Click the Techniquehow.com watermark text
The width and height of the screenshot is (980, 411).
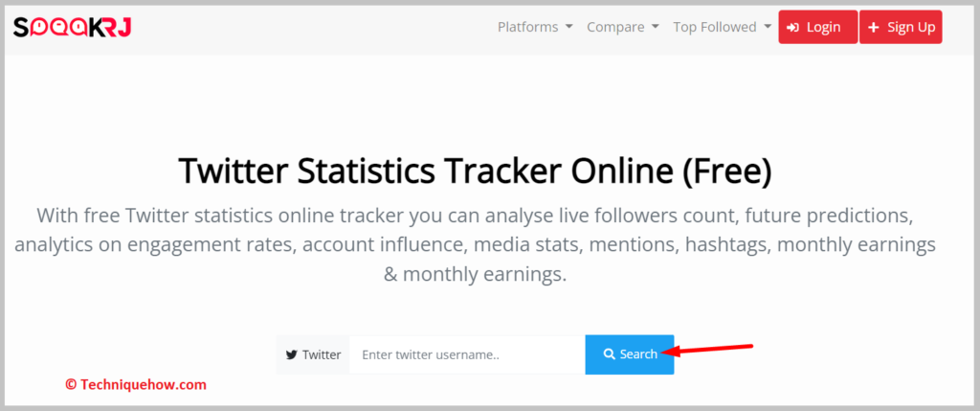point(136,385)
